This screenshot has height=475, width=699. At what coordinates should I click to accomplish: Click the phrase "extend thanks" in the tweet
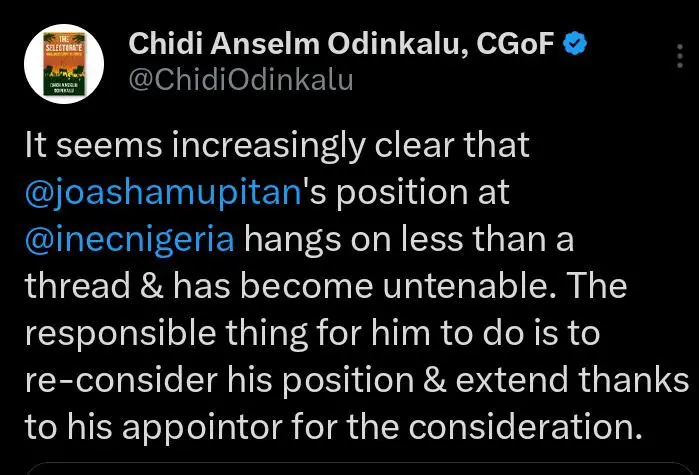(579, 382)
